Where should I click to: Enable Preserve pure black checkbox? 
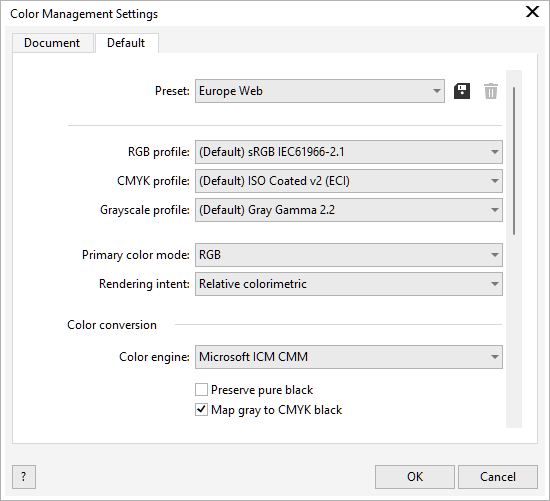coord(201,390)
